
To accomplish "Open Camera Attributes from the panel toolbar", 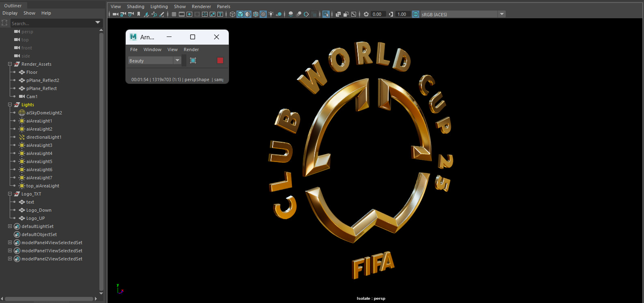I will tap(131, 14).
